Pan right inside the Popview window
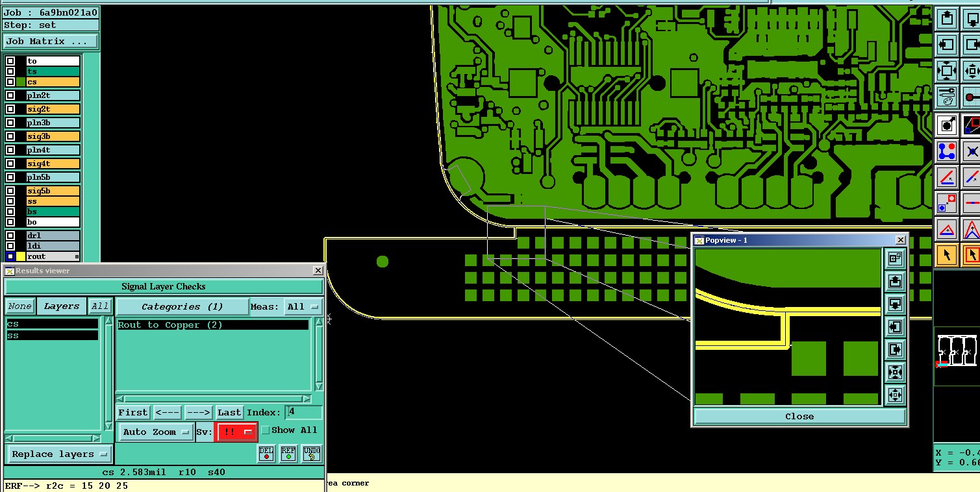This screenshot has height=492, width=980. 895,349
